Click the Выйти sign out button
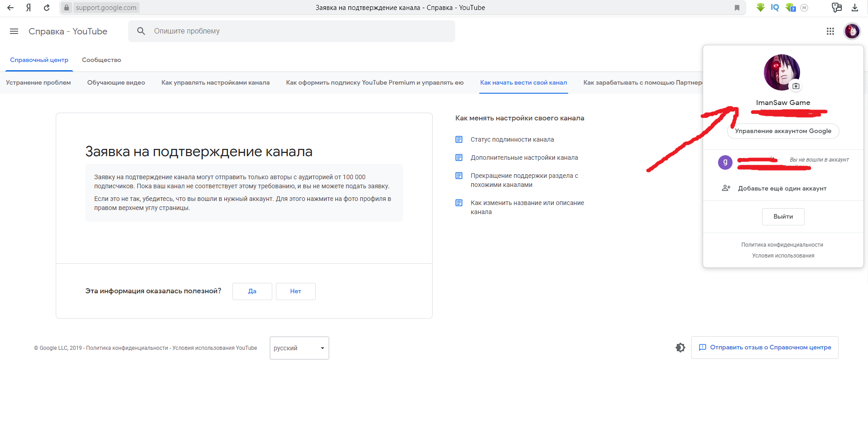868x439 pixels. coord(783,216)
